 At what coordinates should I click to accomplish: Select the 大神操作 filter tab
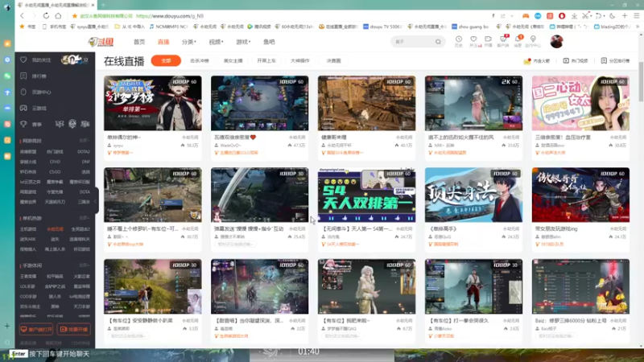299,61
